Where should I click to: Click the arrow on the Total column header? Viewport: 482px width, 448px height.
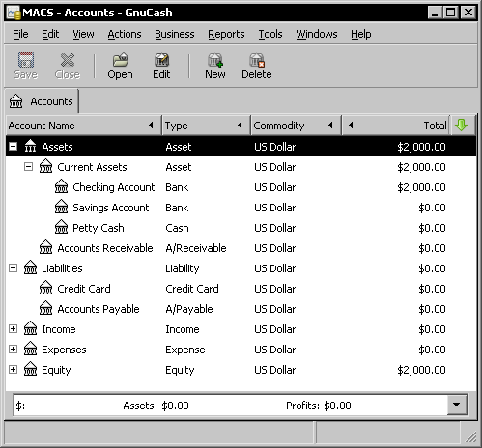pyautogui.click(x=351, y=126)
